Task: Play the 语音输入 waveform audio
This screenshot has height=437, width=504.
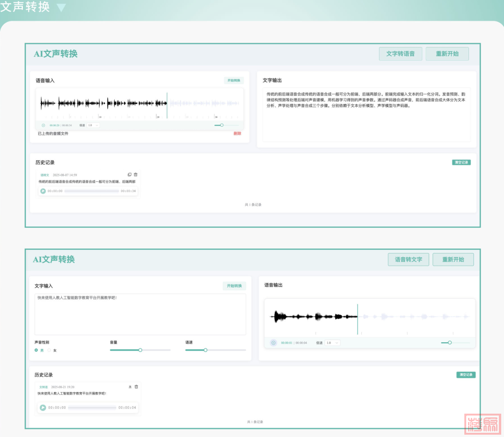Action: click(43, 125)
